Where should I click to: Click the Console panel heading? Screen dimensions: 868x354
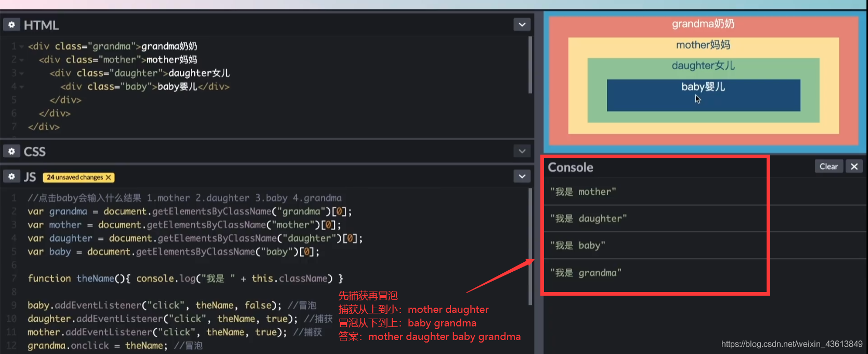[x=571, y=167]
